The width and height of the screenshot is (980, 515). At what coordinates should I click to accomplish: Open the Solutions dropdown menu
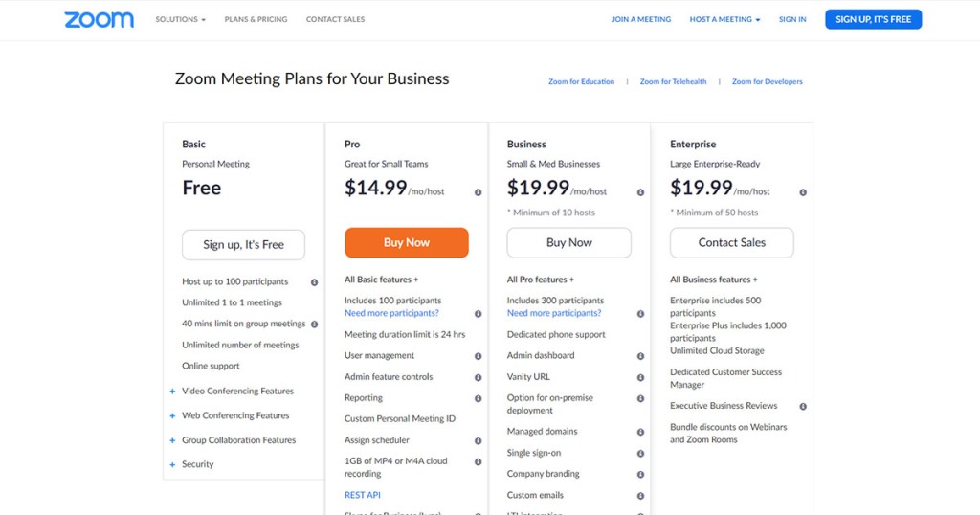point(180,19)
